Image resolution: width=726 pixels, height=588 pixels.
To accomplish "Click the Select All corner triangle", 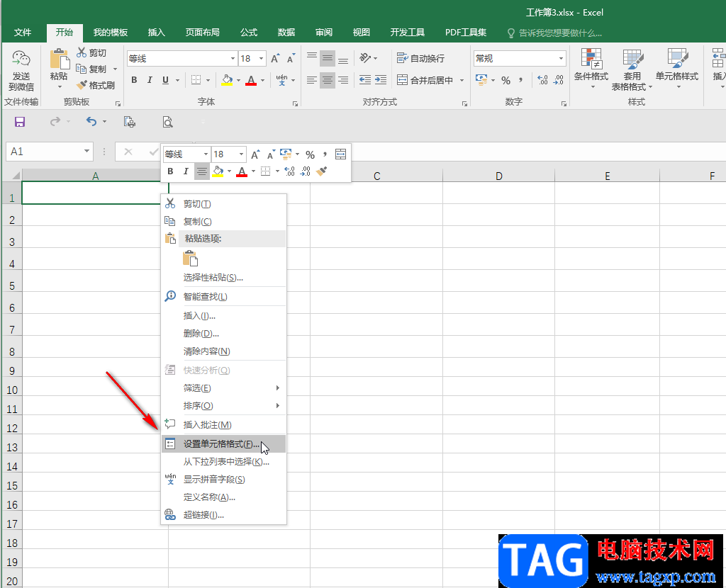I will tap(16, 176).
